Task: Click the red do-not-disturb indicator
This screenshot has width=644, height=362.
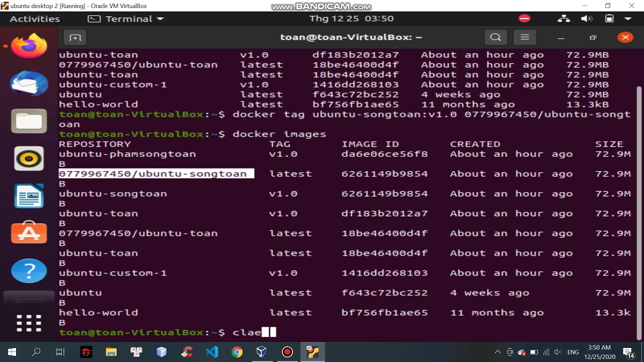Action: pyautogui.click(x=524, y=19)
